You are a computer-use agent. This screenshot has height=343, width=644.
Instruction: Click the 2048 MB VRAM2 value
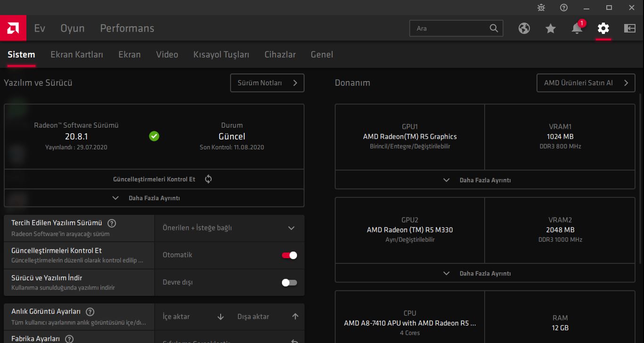(x=560, y=230)
